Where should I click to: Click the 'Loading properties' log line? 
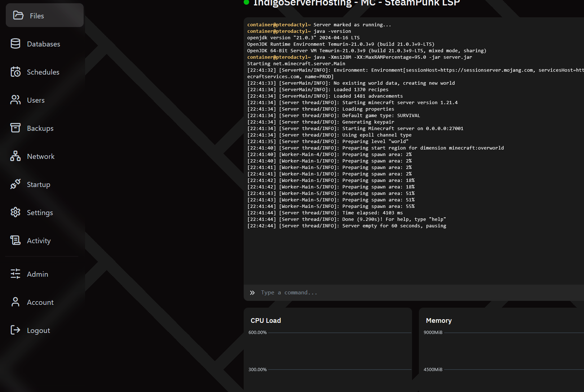coord(320,109)
